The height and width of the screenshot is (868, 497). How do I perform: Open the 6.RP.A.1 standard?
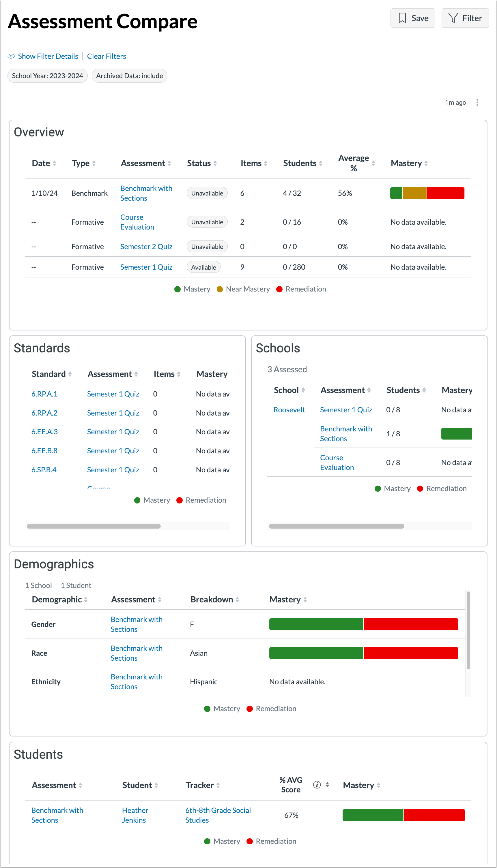pyautogui.click(x=44, y=394)
